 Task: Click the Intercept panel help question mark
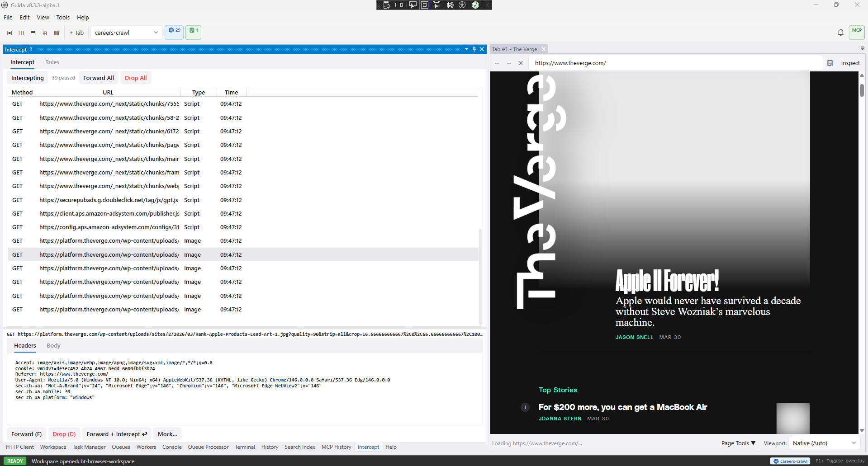31,49
